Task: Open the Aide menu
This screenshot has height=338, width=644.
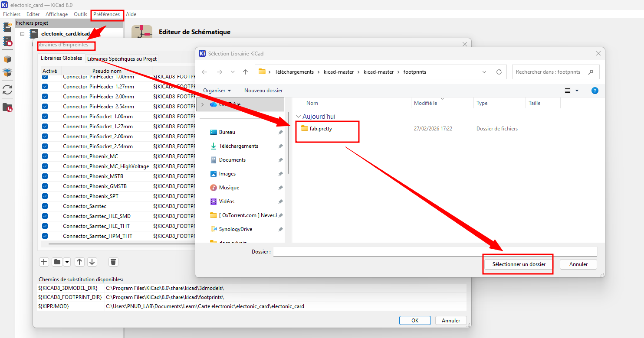Action: 131,14
